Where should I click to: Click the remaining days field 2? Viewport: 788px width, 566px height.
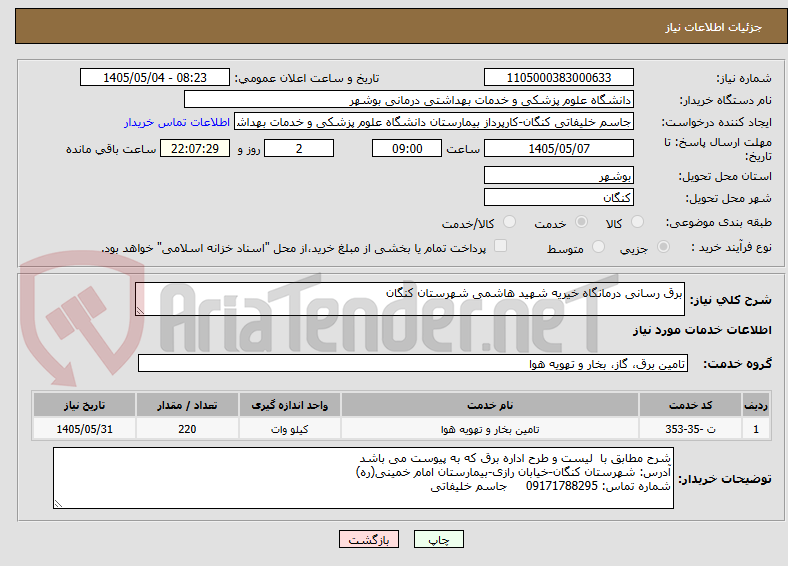299,148
